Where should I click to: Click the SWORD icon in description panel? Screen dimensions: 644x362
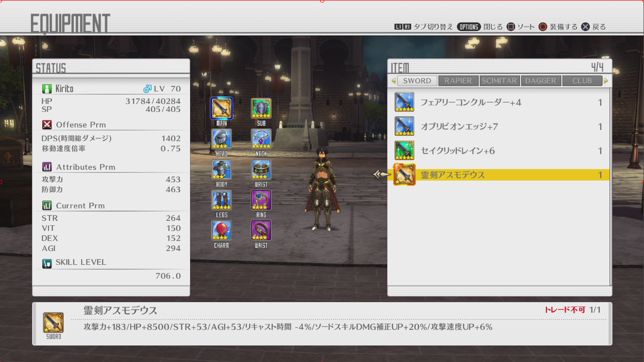click(53, 323)
